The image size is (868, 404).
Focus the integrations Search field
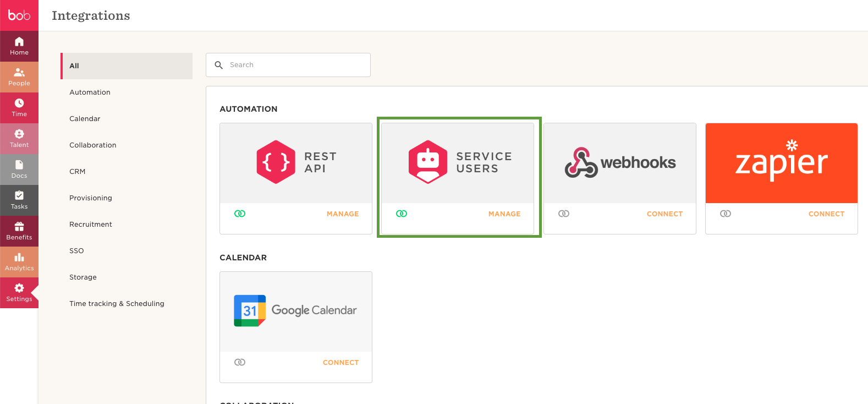[x=288, y=65]
